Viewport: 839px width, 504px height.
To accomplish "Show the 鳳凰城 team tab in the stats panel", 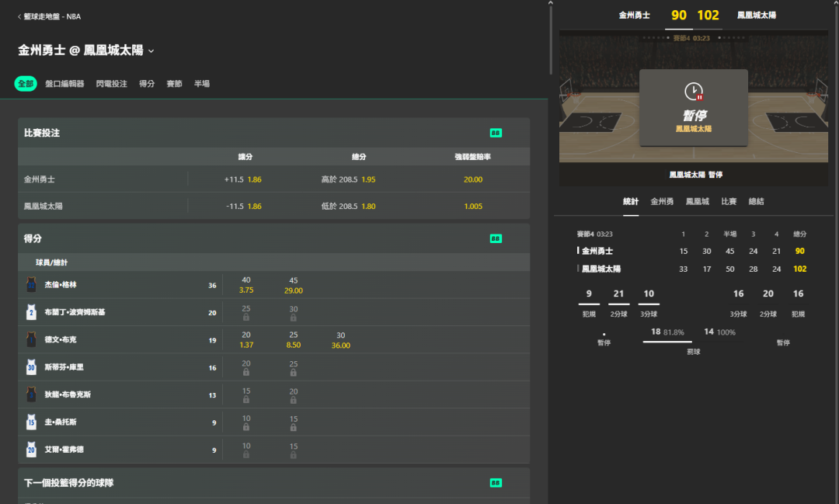I will 697,201.
